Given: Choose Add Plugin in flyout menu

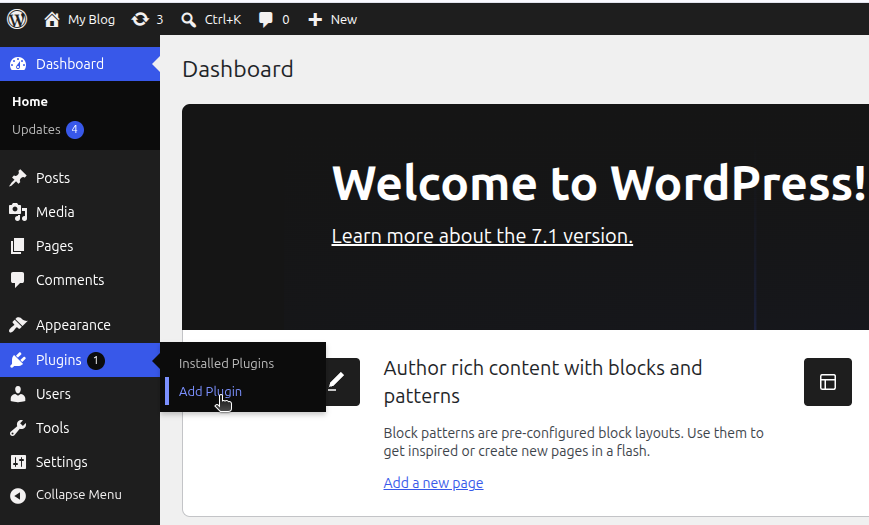Looking at the screenshot, I should [x=210, y=391].
